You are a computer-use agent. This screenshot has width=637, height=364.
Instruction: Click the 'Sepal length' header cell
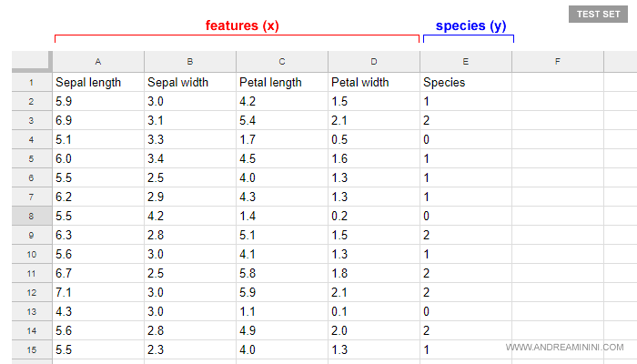pos(88,82)
